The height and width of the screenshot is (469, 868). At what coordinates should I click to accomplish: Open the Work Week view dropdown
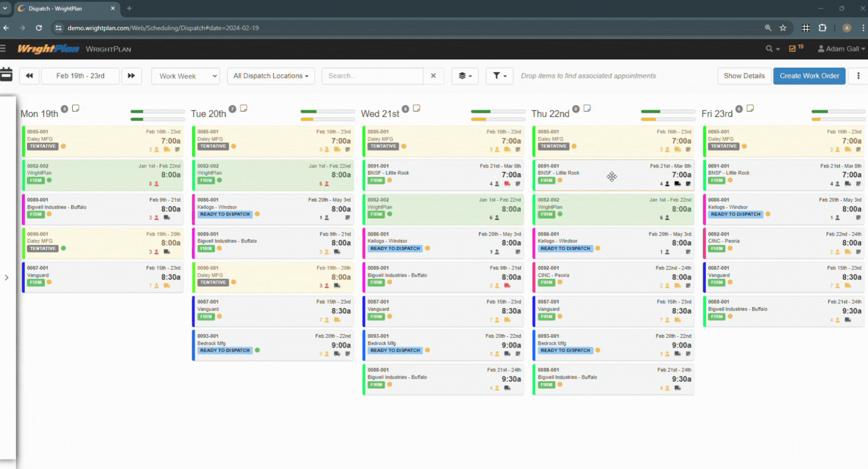pyautogui.click(x=185, y=76)
